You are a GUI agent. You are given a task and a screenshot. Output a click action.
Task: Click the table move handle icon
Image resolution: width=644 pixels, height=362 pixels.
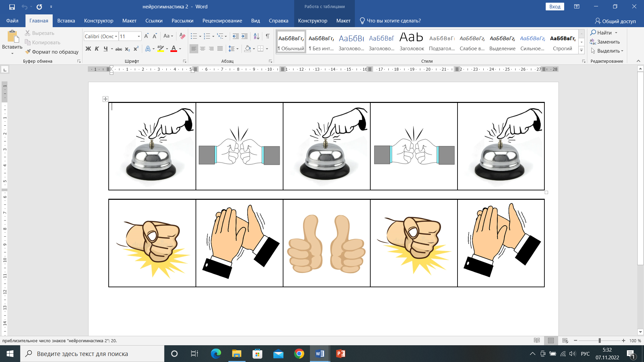(105, 99)
